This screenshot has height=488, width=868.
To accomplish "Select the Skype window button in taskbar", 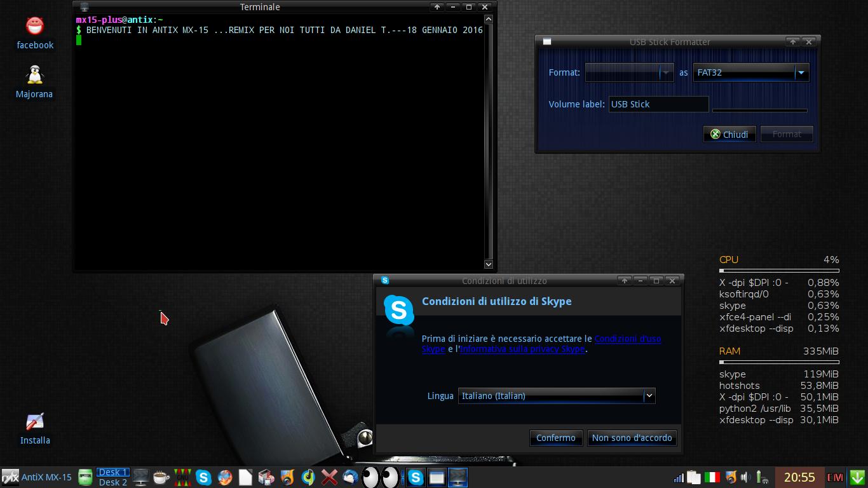I will coord(416,477).
